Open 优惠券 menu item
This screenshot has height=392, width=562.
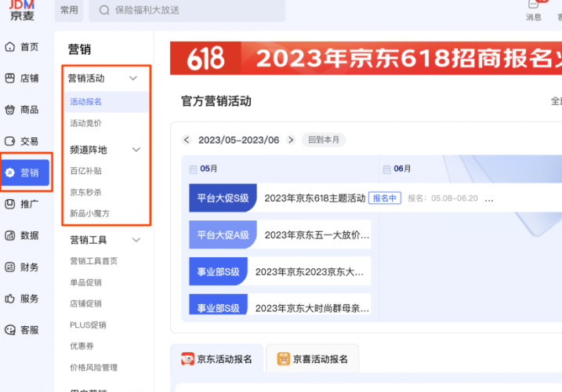82,346
